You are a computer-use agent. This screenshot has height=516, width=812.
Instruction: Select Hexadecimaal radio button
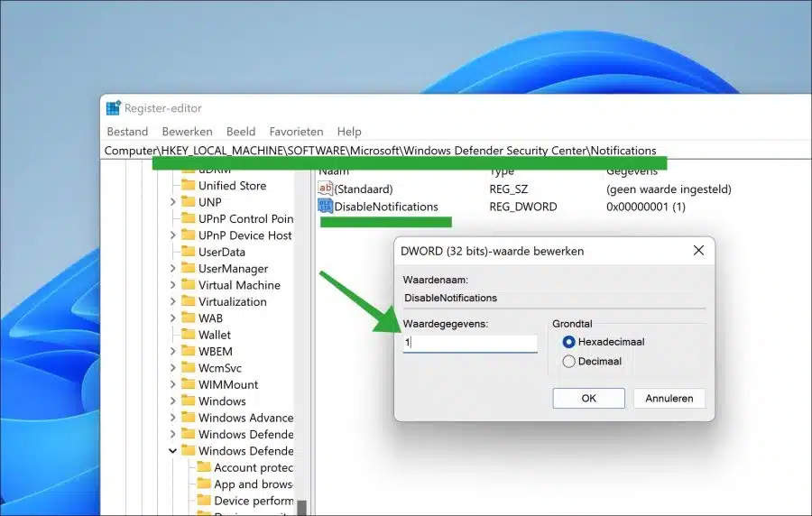coord(568,342)
